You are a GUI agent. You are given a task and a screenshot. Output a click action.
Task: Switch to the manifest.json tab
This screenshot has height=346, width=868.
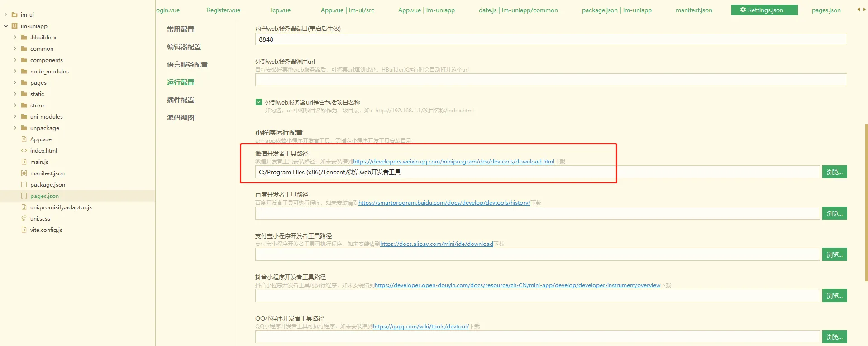pyautogui.click(x=693, y=10)
